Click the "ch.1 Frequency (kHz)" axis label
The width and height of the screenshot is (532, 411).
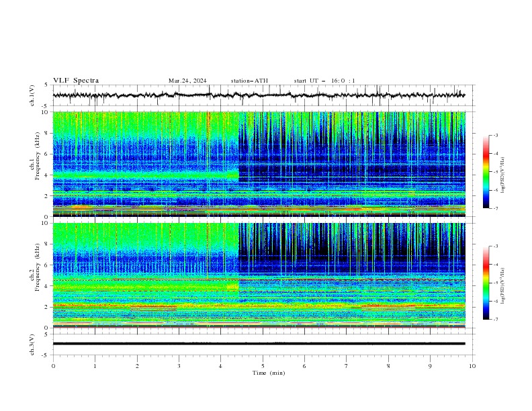point(35,156)
